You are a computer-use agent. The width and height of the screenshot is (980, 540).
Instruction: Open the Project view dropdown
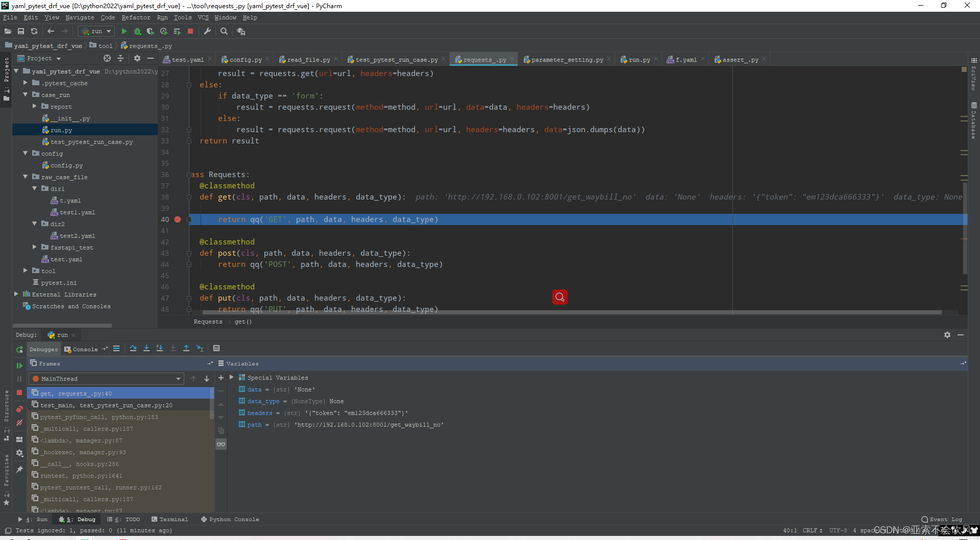pos(39,58)
